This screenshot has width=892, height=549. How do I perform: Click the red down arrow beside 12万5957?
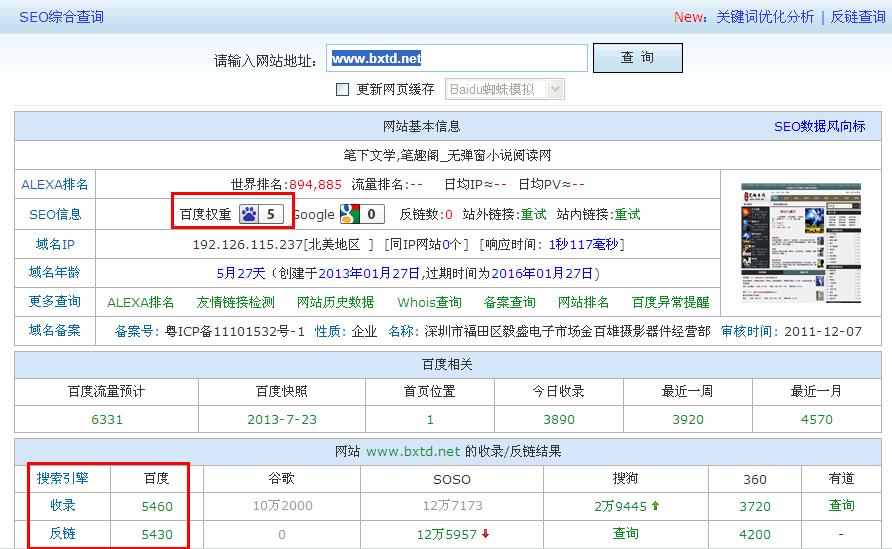coord(485,534)
